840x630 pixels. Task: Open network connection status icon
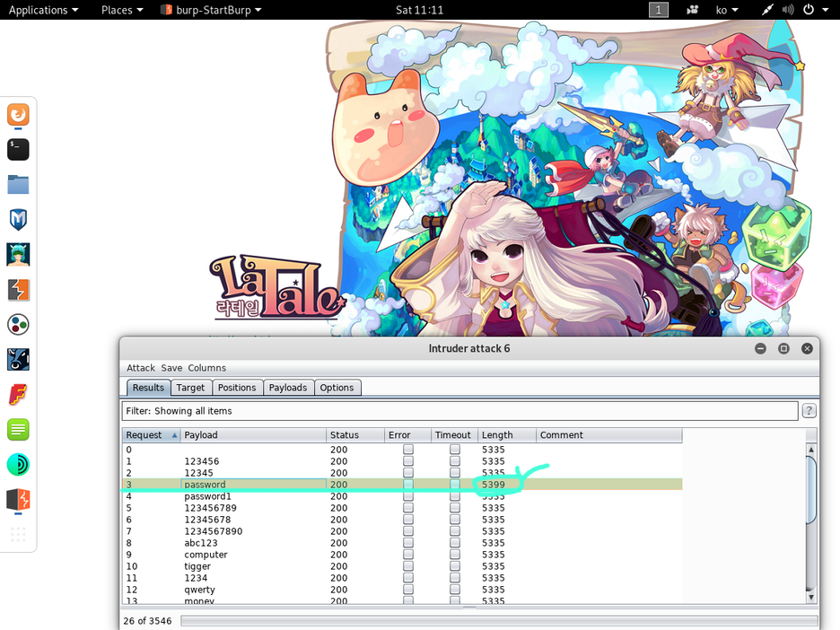[767, 10]
